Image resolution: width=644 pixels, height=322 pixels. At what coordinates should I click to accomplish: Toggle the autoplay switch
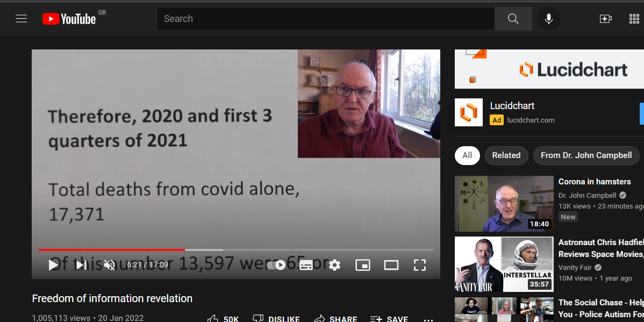point(276,265)
